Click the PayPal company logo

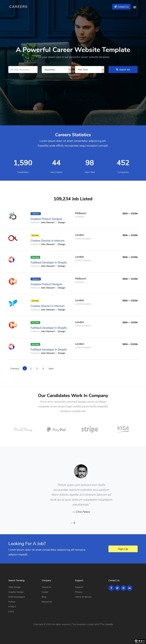[x=56, y=429]
